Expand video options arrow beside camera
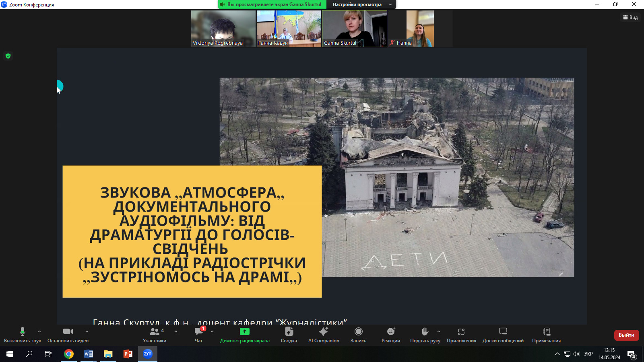The width and height of the screenshot is (644, 362). [87, 331]
